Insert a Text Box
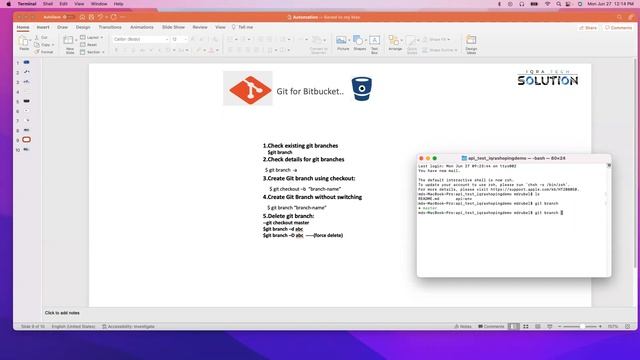 tap(374, 44)
